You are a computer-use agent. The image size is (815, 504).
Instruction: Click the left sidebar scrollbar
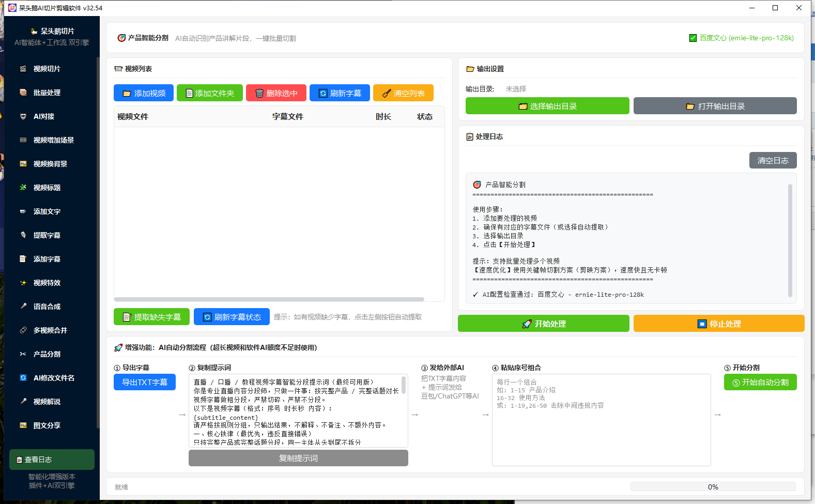[x=98, y=243]
